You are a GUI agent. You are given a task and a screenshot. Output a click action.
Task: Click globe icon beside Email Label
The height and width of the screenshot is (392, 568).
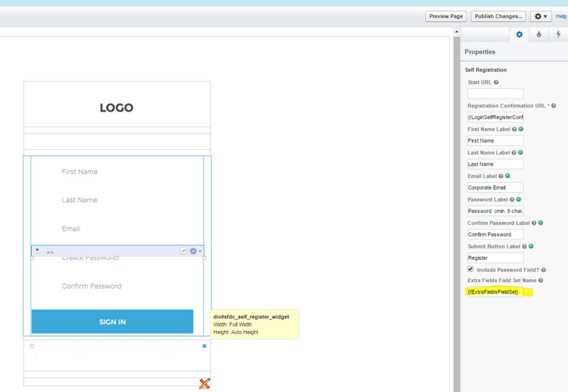click(508, 175)
